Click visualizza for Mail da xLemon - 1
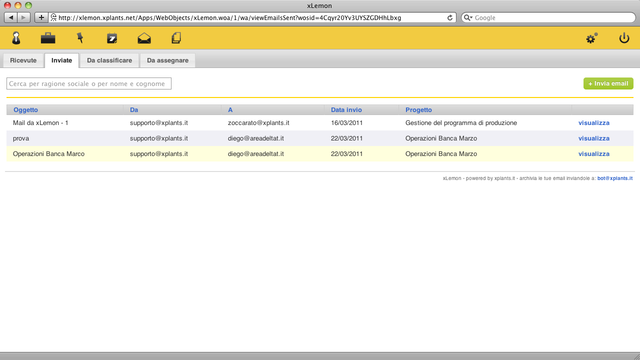 coord(594,123)
